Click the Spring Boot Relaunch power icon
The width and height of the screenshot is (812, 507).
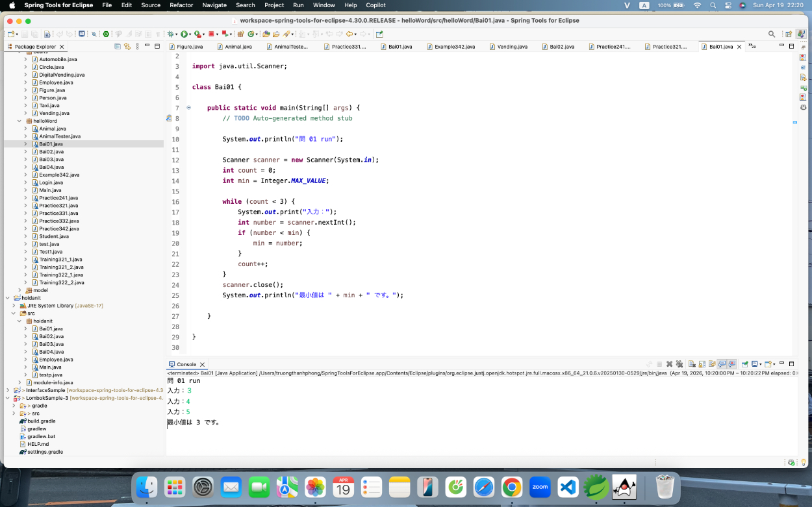pos(106,34)
